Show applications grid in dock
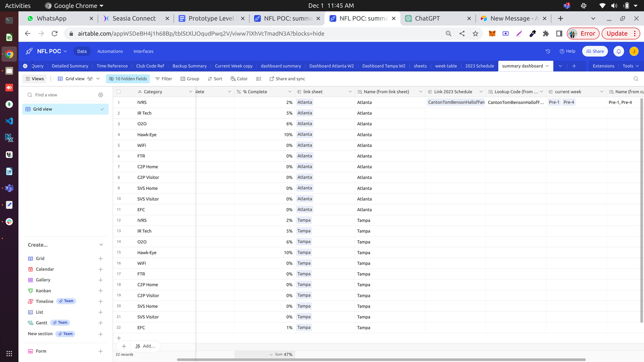644x362 pixels. point(9,353)
